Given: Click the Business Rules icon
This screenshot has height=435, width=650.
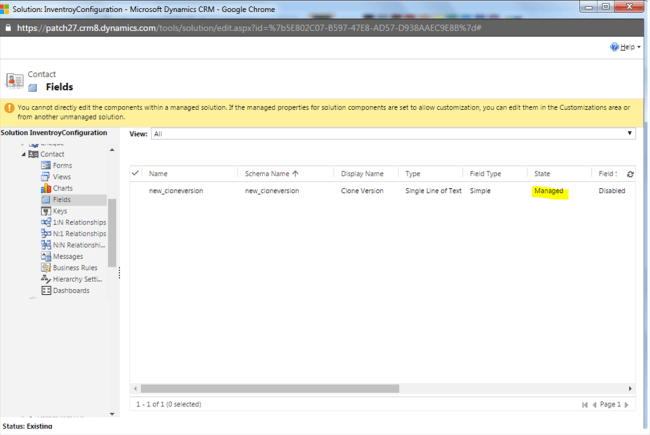Looking at the screenshot, I should pos(46,268).
